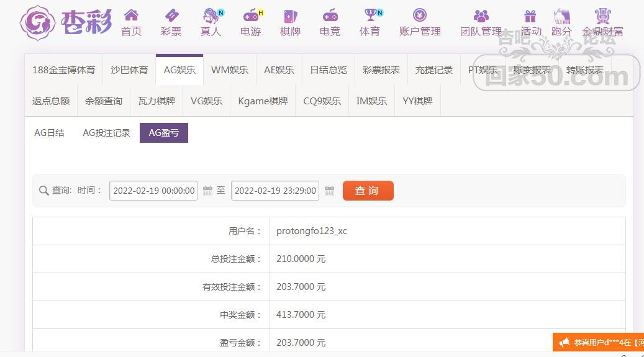This screenshot has width=644, height=357.
Task: Open the 首页 home icon
Action: click(x=132, y=15)
